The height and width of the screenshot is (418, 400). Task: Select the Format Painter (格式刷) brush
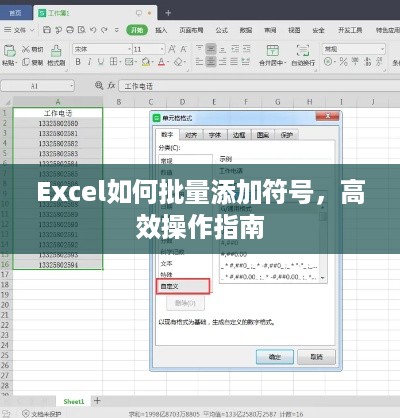point(56,51)
